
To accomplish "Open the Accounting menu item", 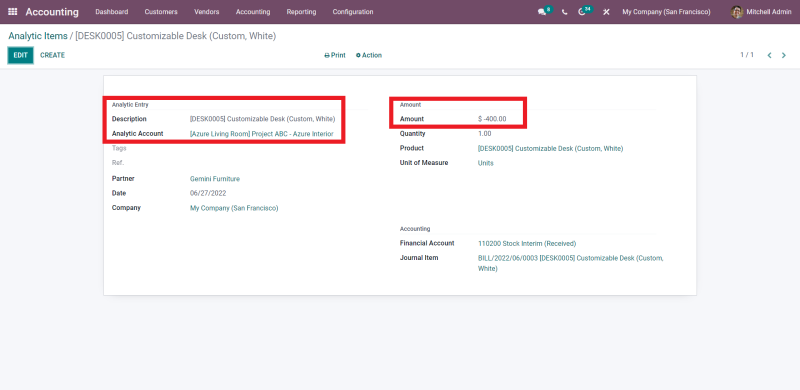I will 253,12.
